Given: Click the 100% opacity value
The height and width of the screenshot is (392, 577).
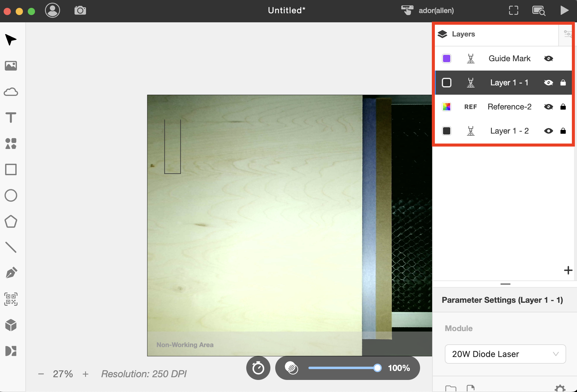Looking at the screenshot, I should pos(399,368).
